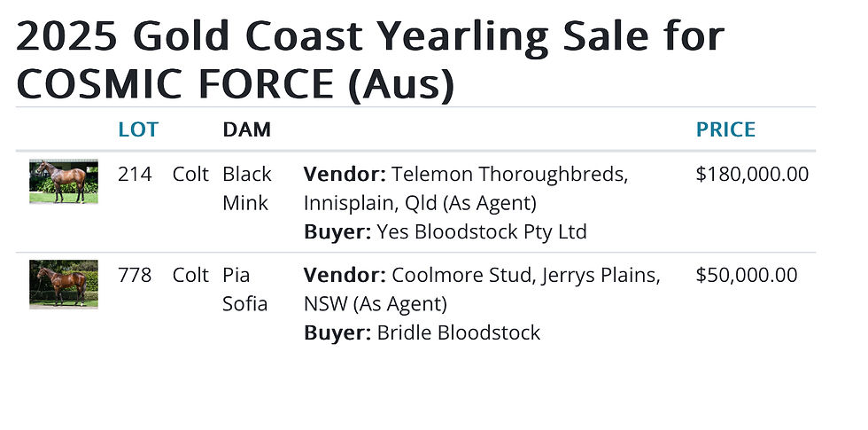Click the Lot 214 horse thumbnail
Screen dimensions: 868x430
64,182
